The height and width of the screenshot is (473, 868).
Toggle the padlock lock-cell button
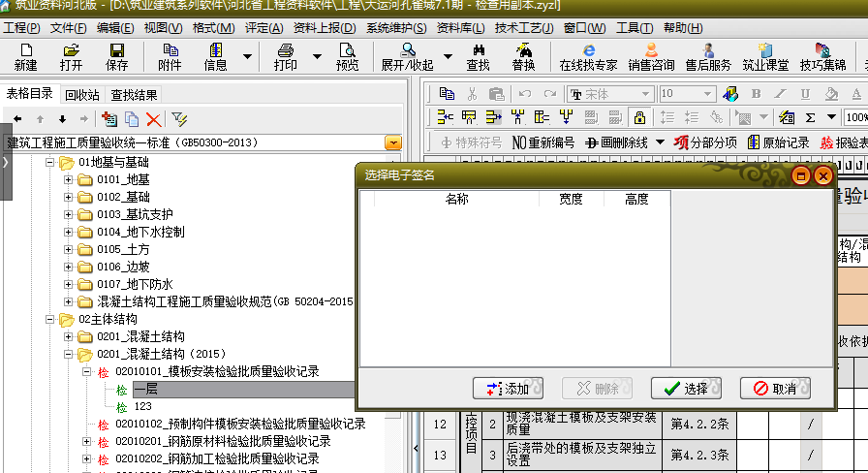[639, 118]
